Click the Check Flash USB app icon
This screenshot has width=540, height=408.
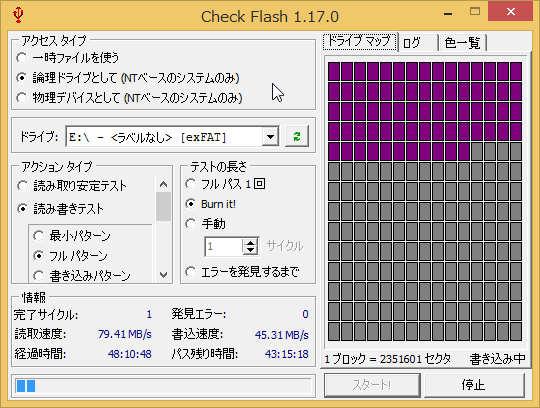pyautogui.click(x=18, y=15)
